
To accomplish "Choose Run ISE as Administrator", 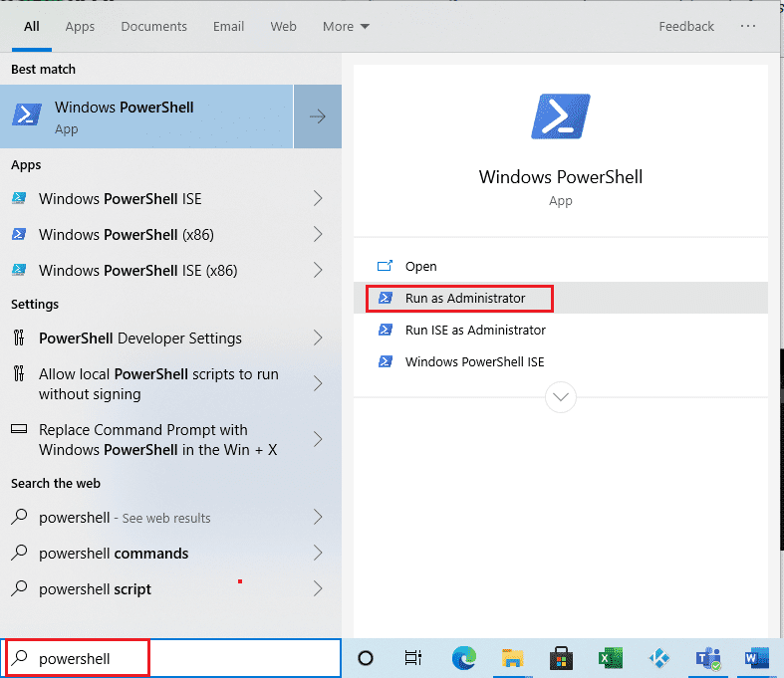I will click(561, 331).
